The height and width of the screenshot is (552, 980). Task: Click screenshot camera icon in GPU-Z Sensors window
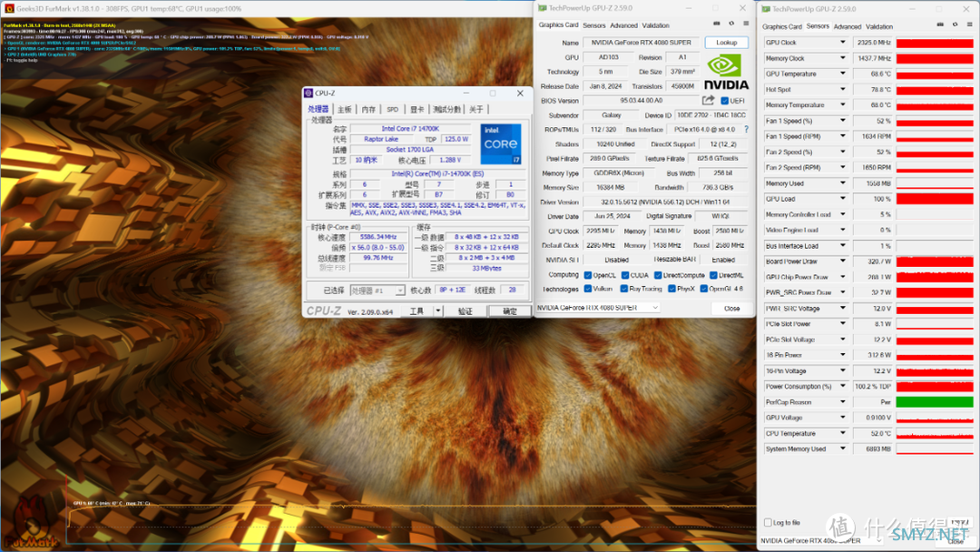pos(940,25)
